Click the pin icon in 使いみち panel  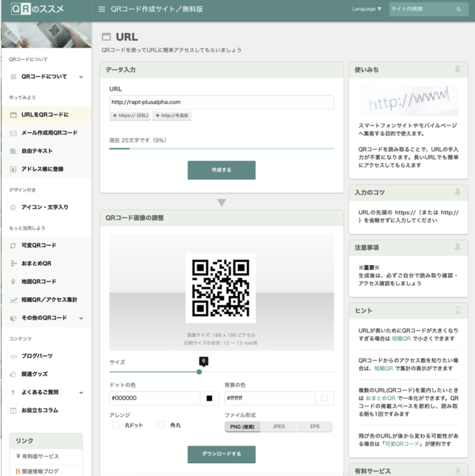[x=457, y=70]
